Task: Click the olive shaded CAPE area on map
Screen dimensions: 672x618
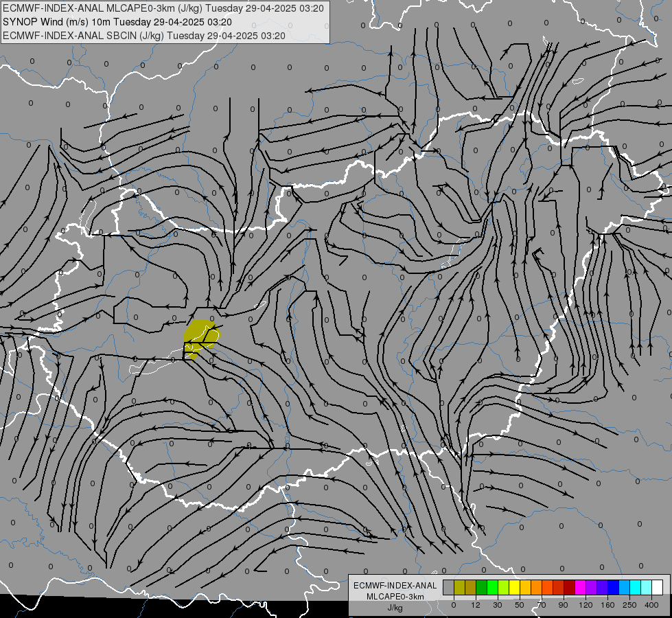Action: coord(200,339)
